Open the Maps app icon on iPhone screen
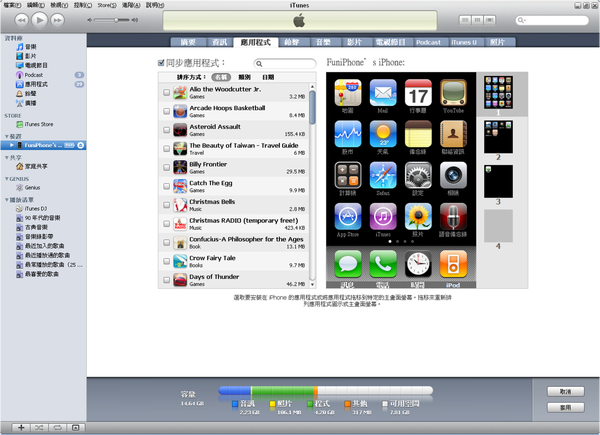This screenshot has width=600, height=435. coord(347,93)
